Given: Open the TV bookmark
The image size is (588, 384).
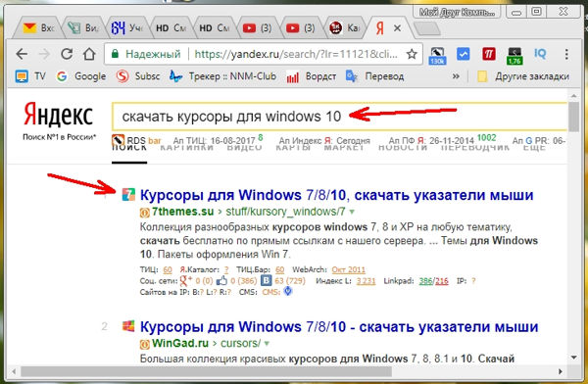Looking at the screenshot, I should coord(30,76).
